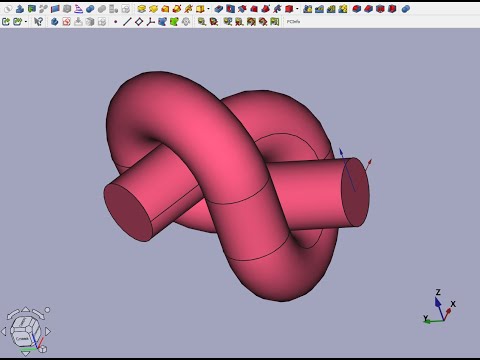Select the Fillet tool
This screenshot has width=480, height=360.
click(357, 9)
